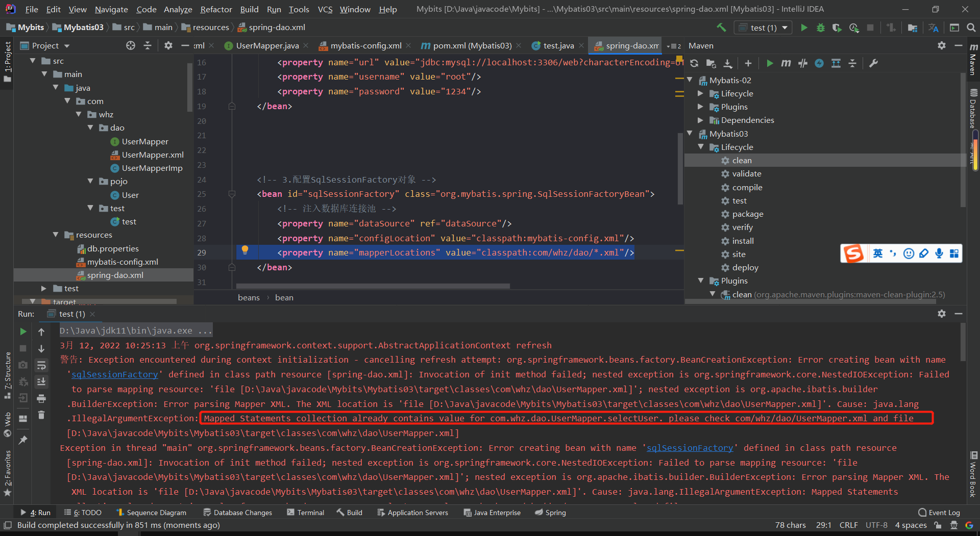Screen dimensions: 980x536
Task: Switch to the mybatis-config.xml editor tab
Action: [x=365, y=45]
